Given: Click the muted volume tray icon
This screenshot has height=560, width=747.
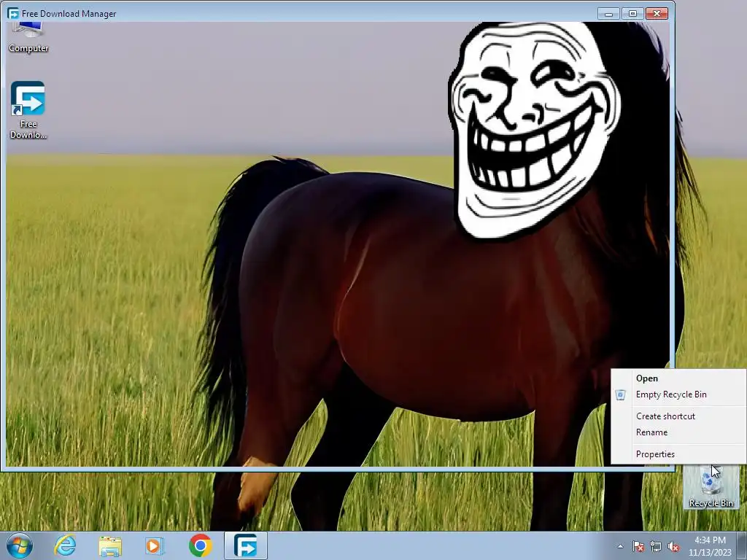Looking at the screenshot, I should point(673,547).
